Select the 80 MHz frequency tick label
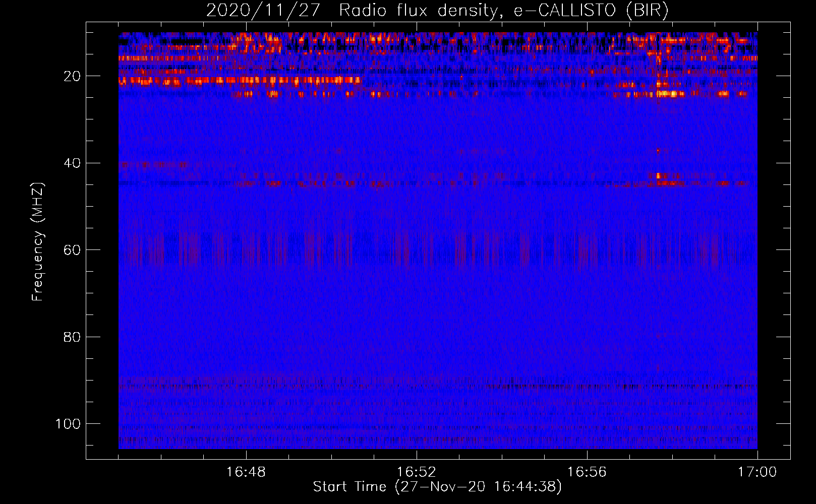816x504 pixels. (72, 337)
